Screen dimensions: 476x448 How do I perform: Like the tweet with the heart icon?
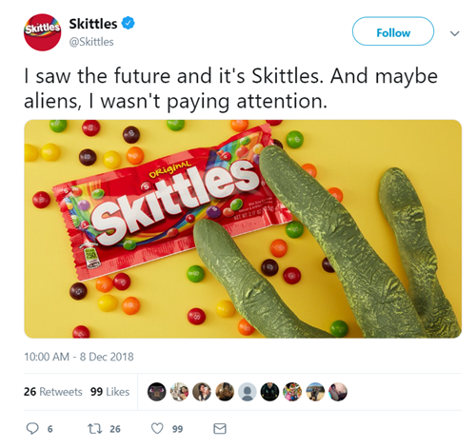157,429
